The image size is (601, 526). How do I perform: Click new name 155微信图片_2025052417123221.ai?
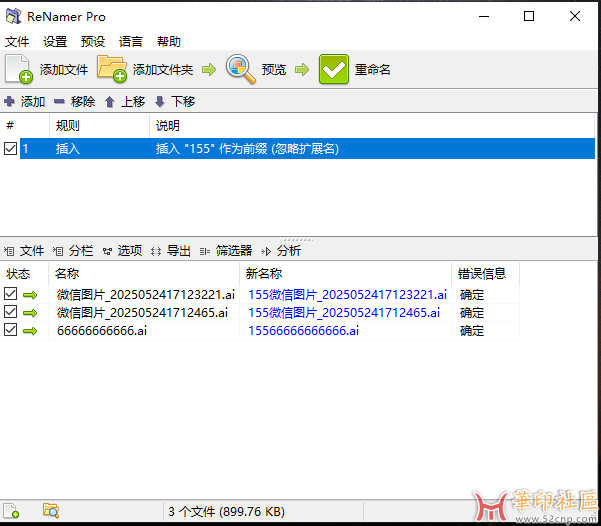coord(347,295)
